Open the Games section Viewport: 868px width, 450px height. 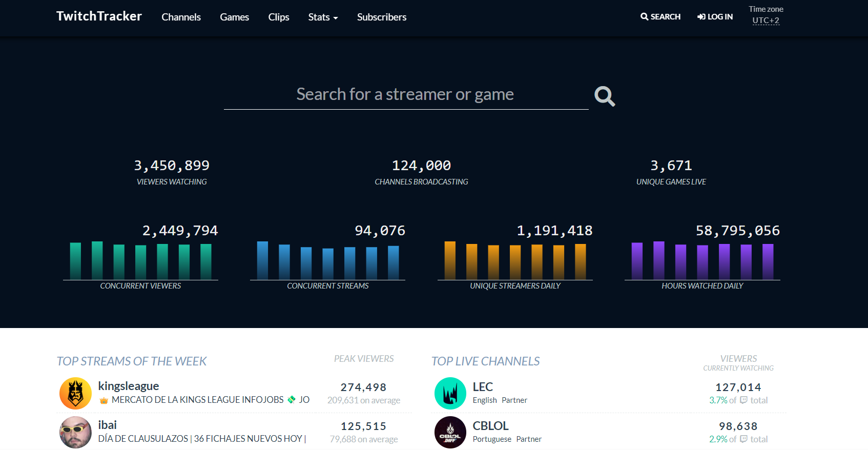[234, 17]
